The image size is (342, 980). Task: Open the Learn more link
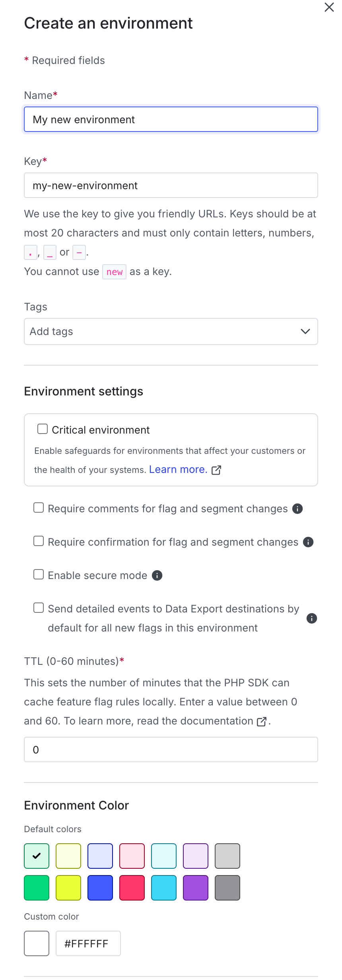click(178, 469)
